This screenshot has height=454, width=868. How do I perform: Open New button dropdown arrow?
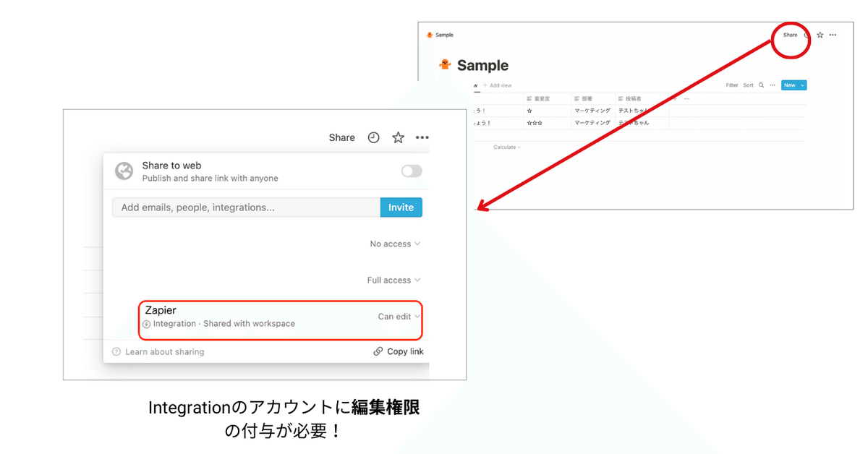click(x=803, y=85)
